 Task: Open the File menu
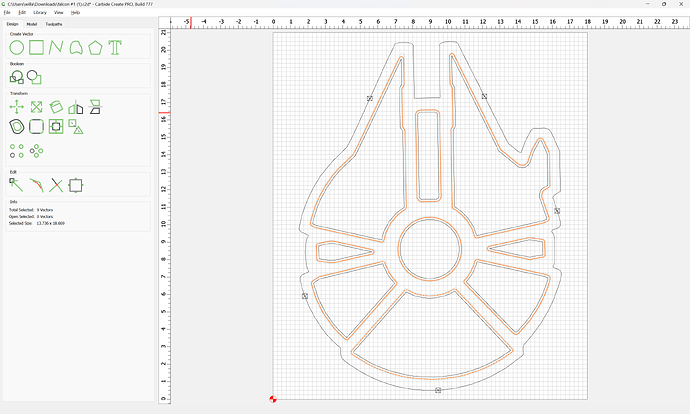pos(8,12)
